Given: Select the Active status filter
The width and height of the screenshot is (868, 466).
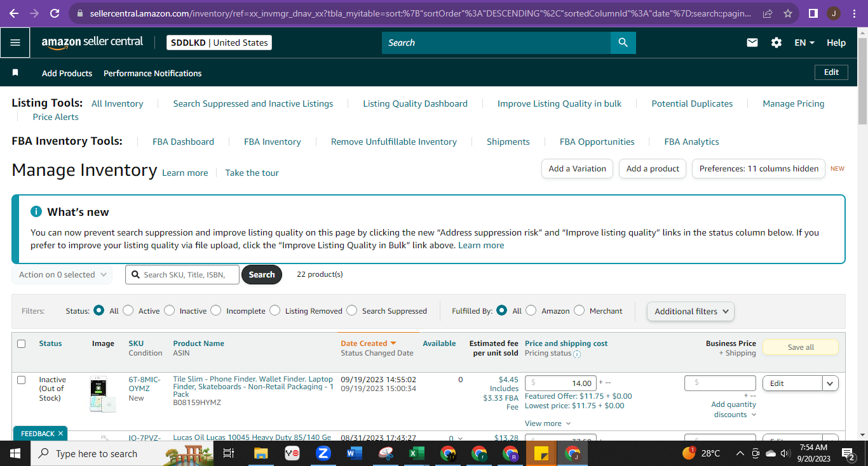Looking at the screenshot, I should coord(128,310).
